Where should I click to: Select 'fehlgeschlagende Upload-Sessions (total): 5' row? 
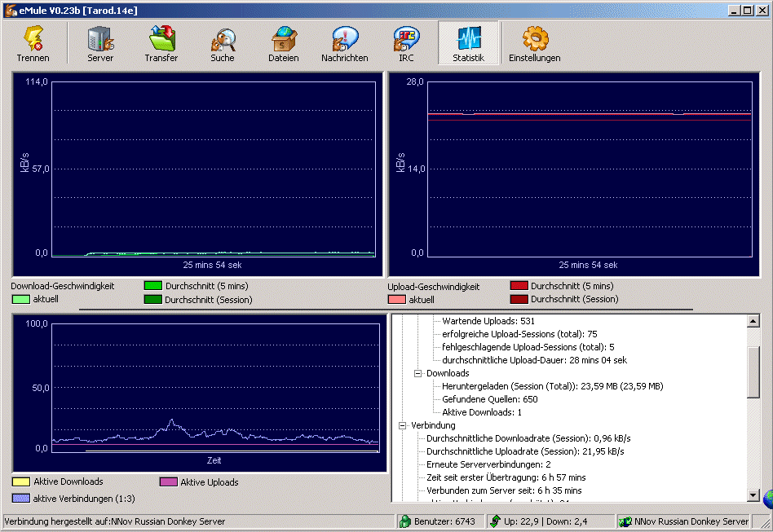coord(528,347)
